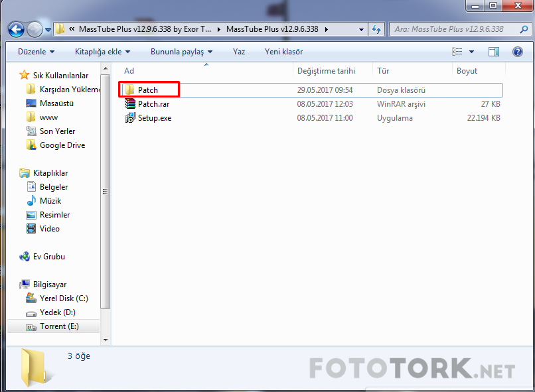The height and width of the screenshot is (392, 535).
Task: Open the view options dropdown arrow
Action: point(471,52)
